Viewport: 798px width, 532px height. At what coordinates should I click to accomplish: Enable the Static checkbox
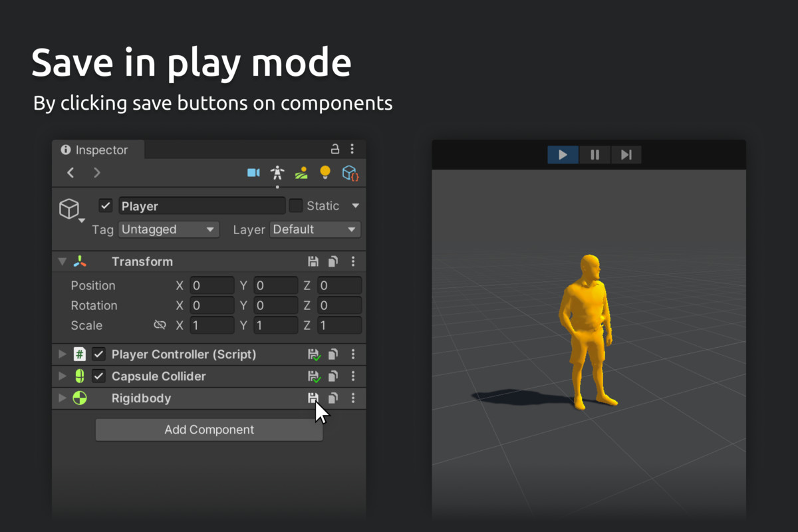click(296, 205)
